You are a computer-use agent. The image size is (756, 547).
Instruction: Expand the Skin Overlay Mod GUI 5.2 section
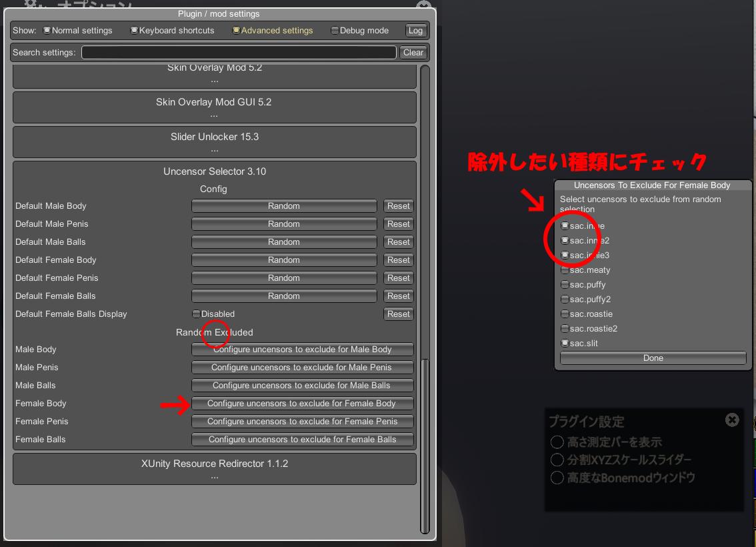point(214,107)
